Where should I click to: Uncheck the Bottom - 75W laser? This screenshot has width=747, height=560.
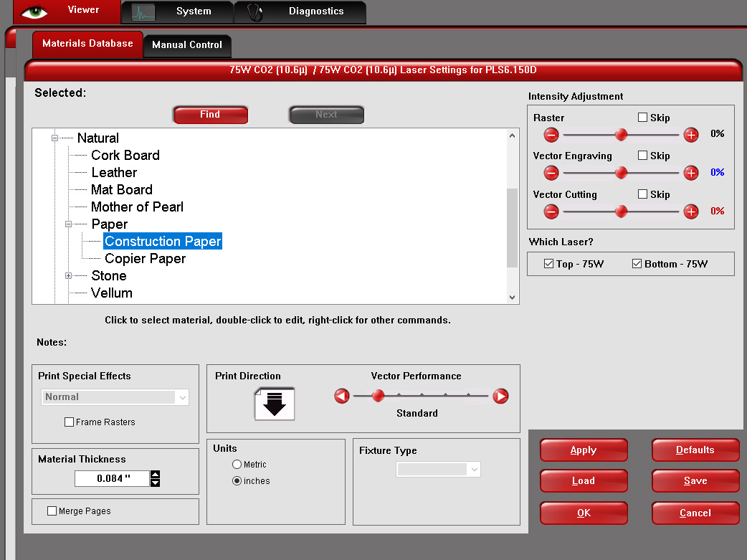point(637,264)
